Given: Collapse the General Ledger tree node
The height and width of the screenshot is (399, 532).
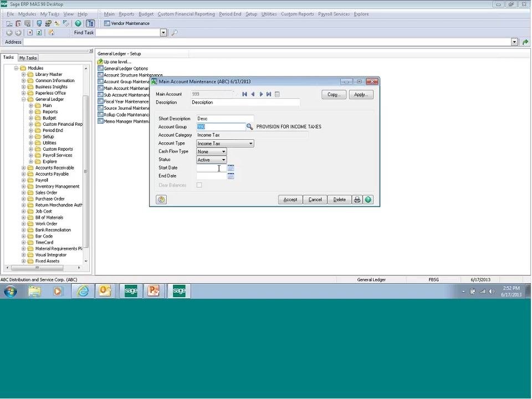Looking at the screenshot, I should [x=23, y=99].
